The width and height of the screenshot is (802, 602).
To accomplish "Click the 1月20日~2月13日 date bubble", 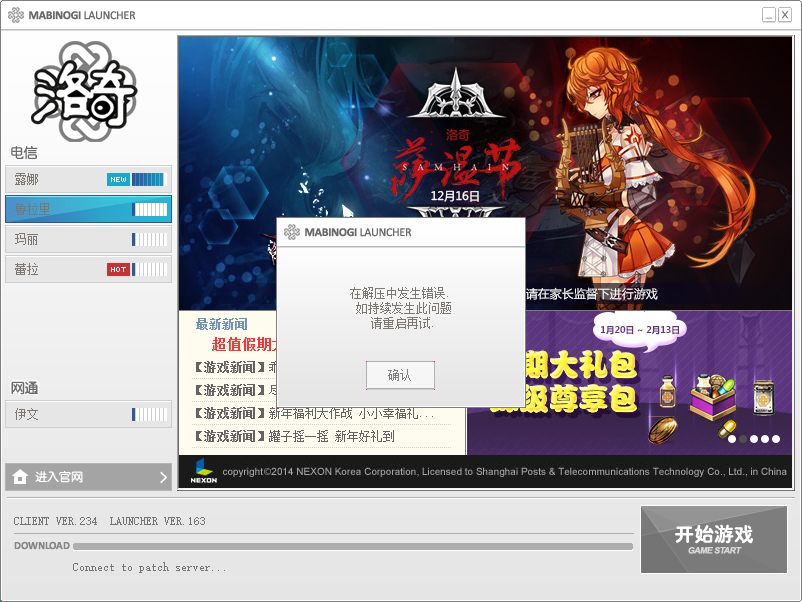I will [640, 330].
